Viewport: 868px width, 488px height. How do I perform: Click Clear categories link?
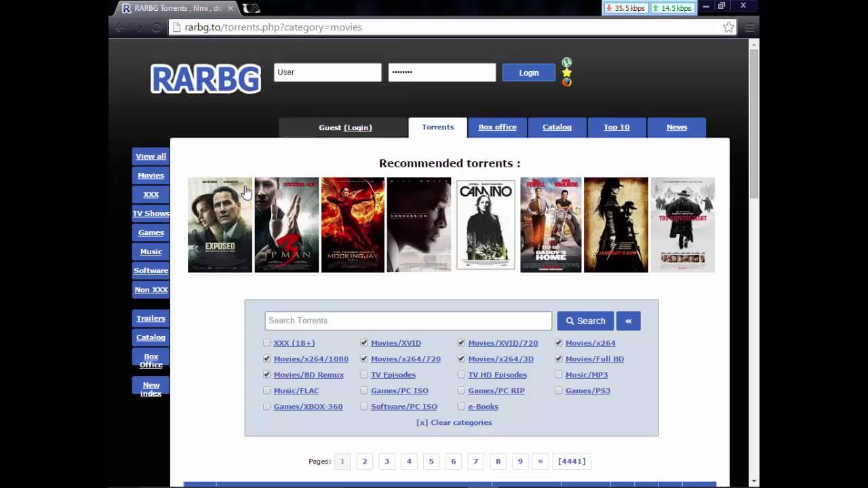pos(454,422)
